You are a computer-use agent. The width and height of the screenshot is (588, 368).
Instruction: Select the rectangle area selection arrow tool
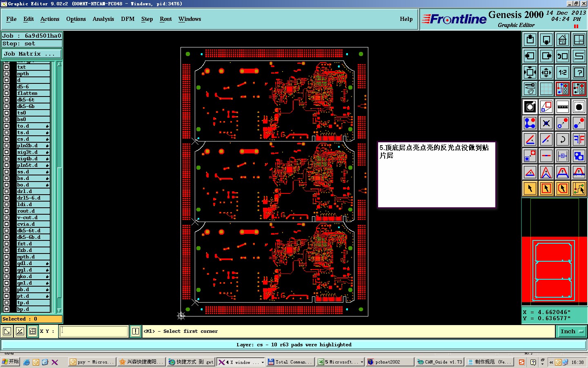tap(546, 188)
